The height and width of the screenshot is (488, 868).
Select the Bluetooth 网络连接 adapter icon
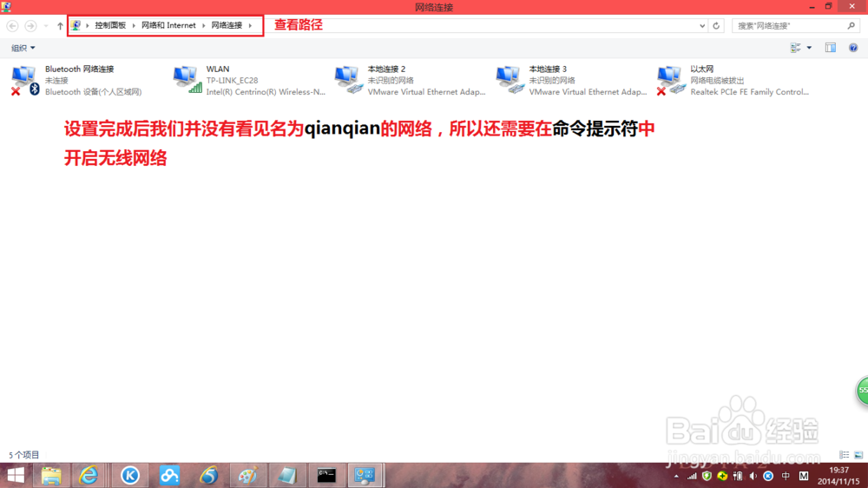(x=25, y=80)
